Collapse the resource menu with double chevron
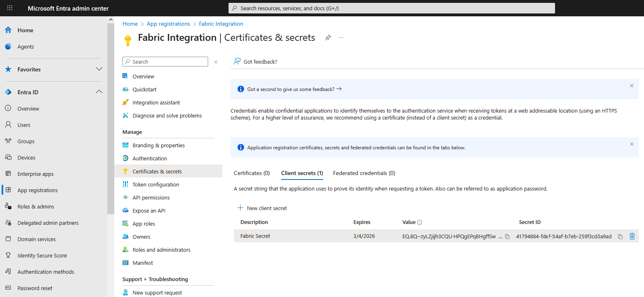The image size is (644, 297). click(216, 62)
